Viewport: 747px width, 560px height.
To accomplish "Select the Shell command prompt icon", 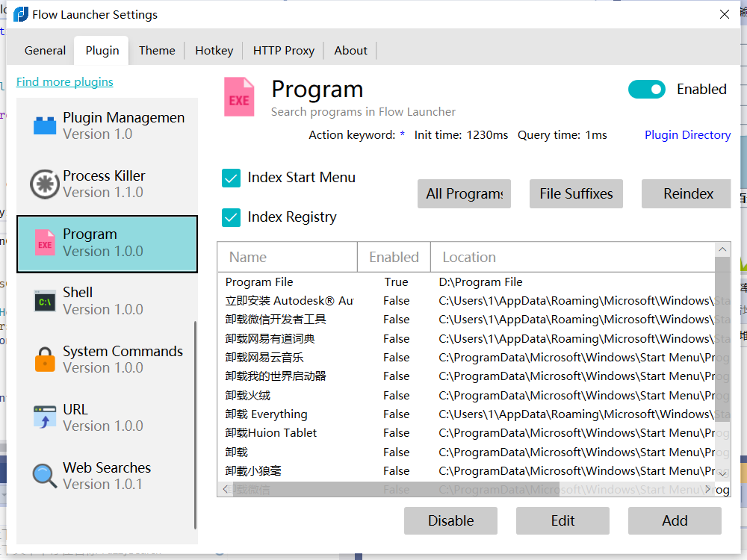I will coord(45,301).
